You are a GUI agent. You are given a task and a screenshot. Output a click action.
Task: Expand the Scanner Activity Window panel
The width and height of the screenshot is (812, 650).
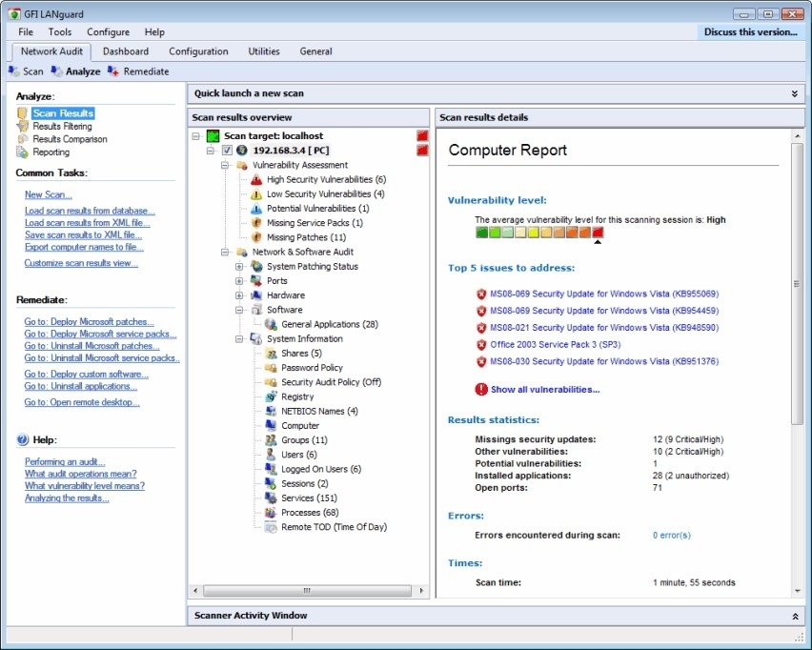tap(795, 617)
